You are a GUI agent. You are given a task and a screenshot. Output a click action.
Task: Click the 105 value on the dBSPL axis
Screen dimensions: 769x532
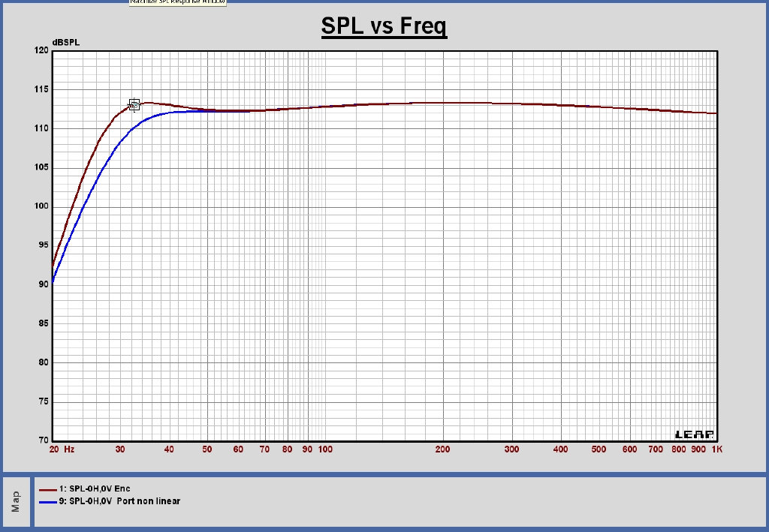point(41,168)
